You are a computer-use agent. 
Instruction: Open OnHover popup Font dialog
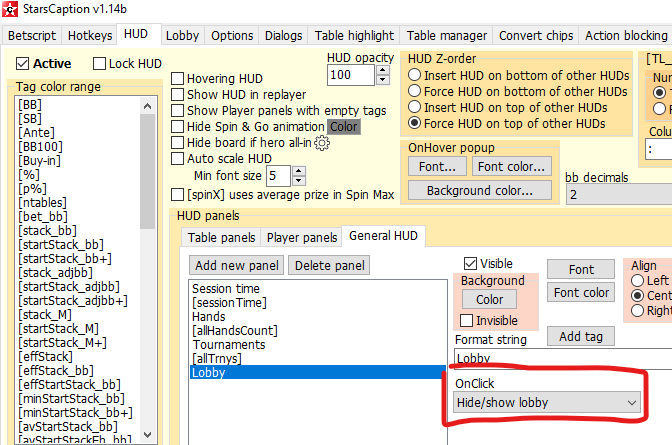pos(437,166)
